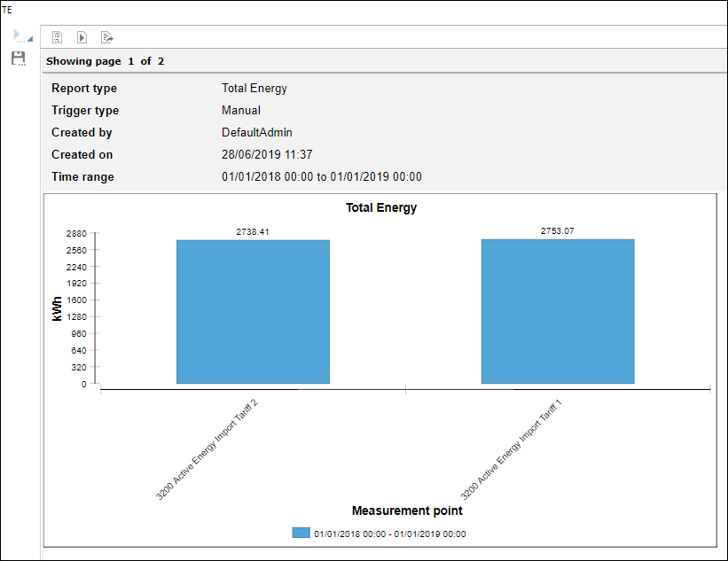Click the export report icon in toolbar
The image size is (728, 561).
(107, 37)
